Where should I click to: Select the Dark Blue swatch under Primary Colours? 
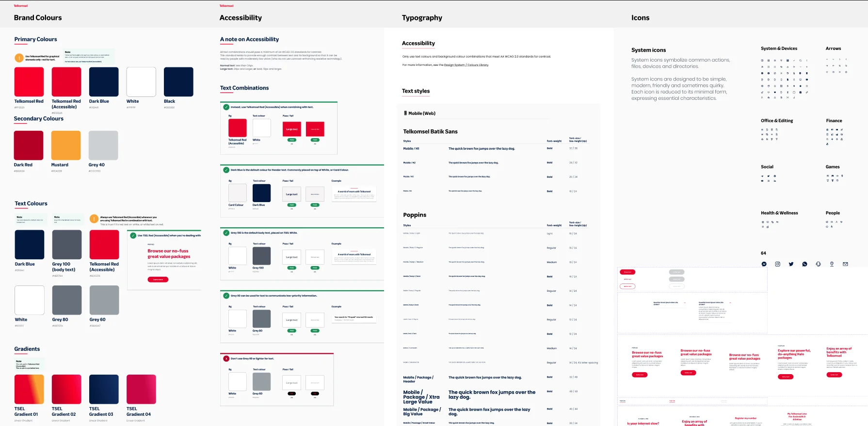pos(104,82)
